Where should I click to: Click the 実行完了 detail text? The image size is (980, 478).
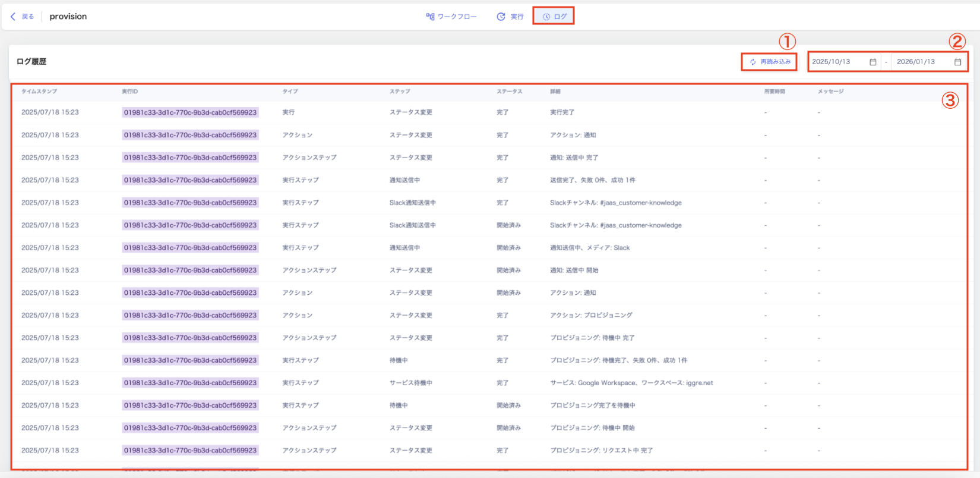click(x=562, y=112)
